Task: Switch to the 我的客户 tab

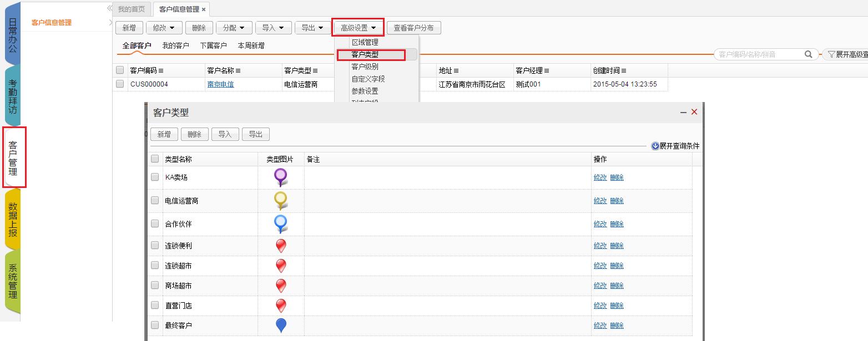Action: coord(175,45)
